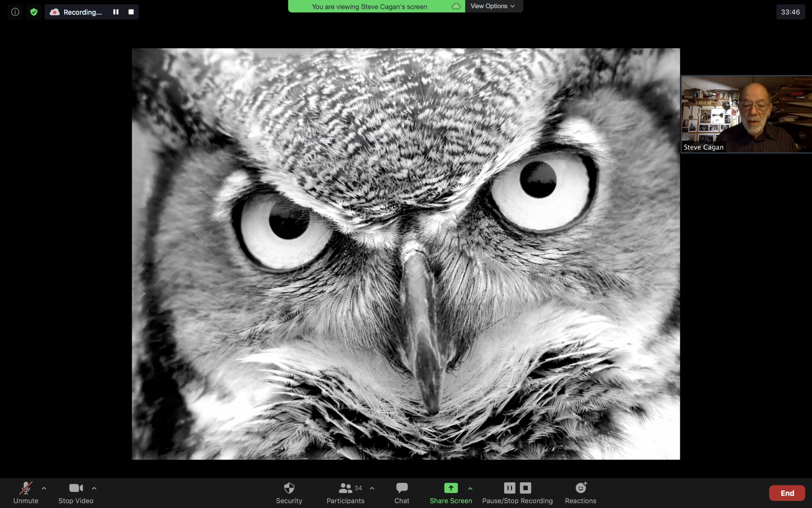812x508 pixels.
Task: Select Steve Cagan's video thumbnail
Action: coord(746,114)
